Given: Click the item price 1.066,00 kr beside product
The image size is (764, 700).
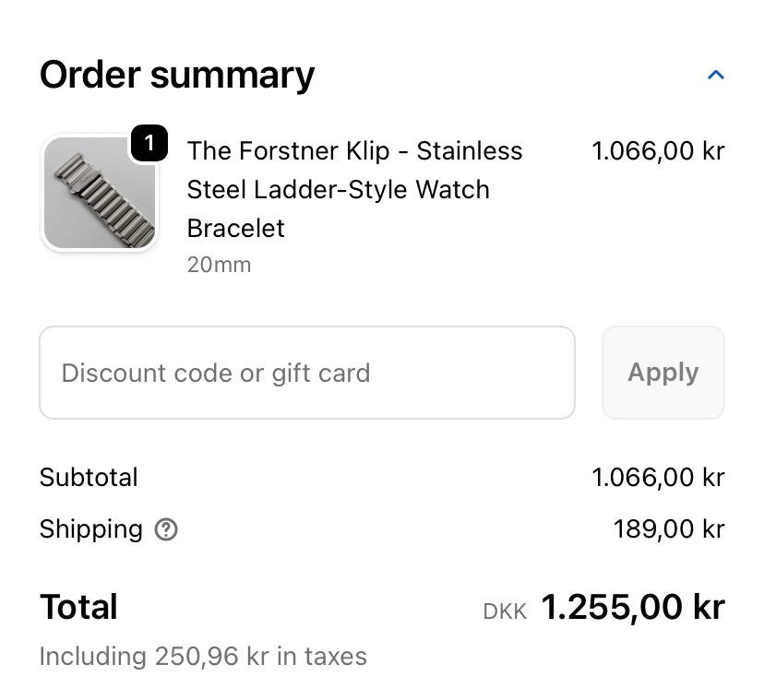Looking at the screenshot, I should tap(658, 151).
